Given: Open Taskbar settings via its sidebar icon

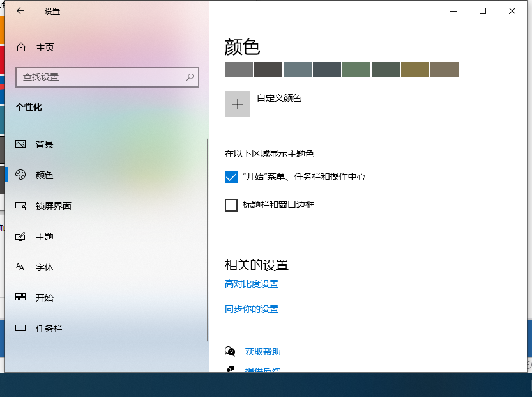Looking at the screenshot, I should click(22, 328).
